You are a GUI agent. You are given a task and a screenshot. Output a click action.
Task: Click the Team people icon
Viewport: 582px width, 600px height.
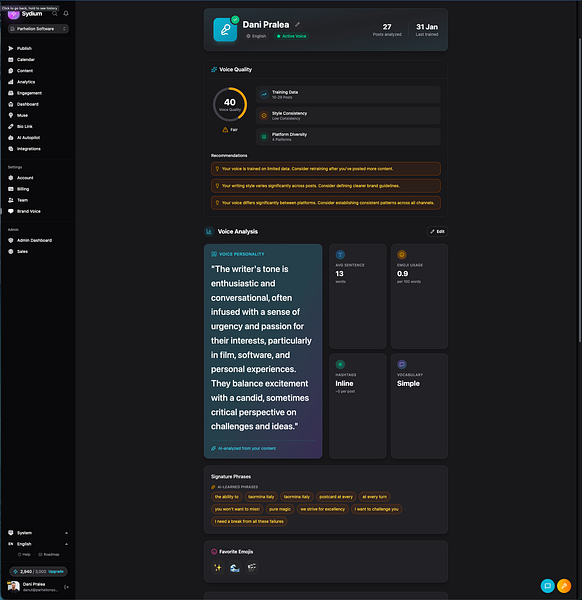point(11,200)
